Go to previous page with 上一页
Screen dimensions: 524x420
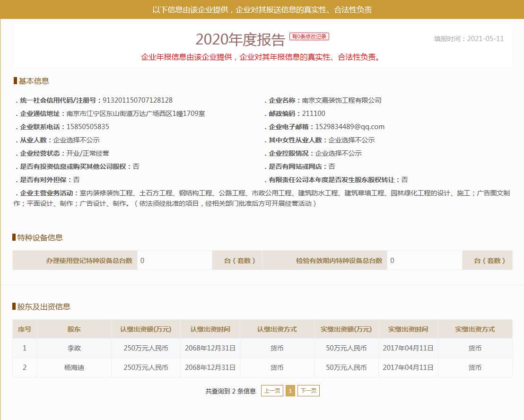272,391
